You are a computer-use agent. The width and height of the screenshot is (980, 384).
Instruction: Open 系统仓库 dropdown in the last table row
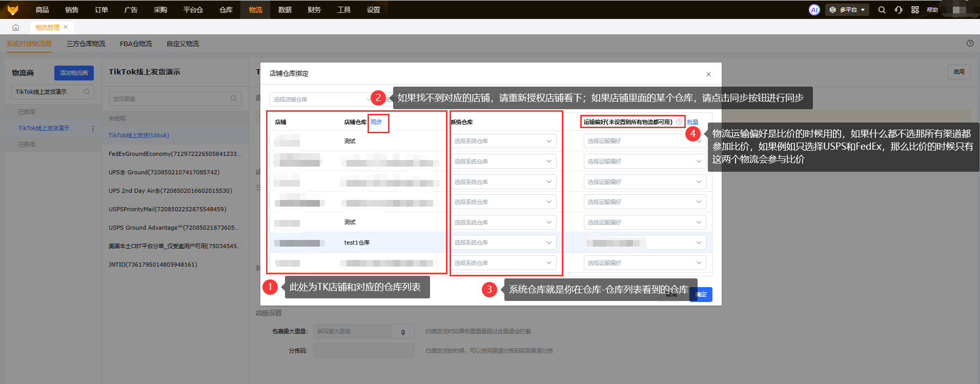[503, 263]
